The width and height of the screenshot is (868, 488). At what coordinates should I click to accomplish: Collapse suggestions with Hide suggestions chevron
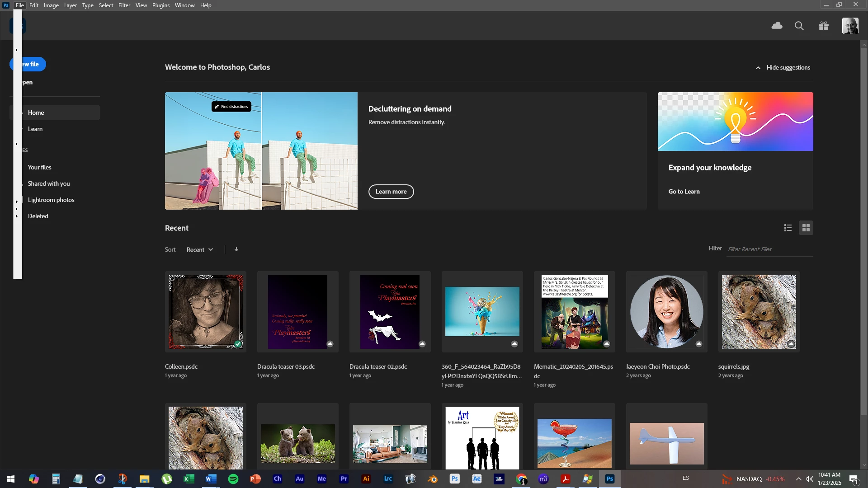click(758, 68)
